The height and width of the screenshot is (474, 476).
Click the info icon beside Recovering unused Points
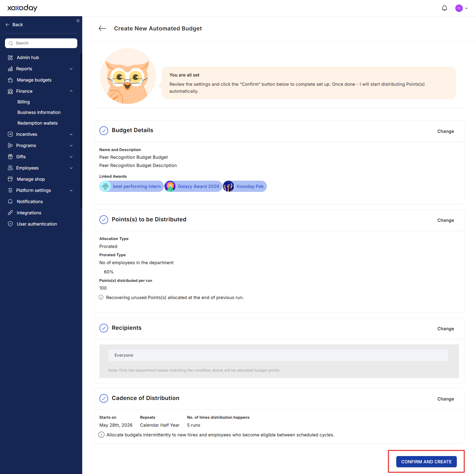click(x=101, y=297)
